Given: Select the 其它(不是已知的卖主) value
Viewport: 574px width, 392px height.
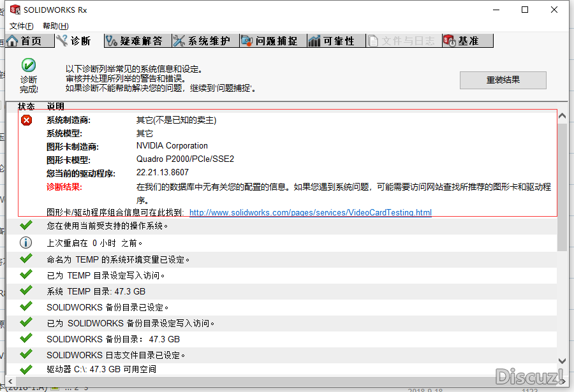Looking at the screenshot, I should 177,120.
